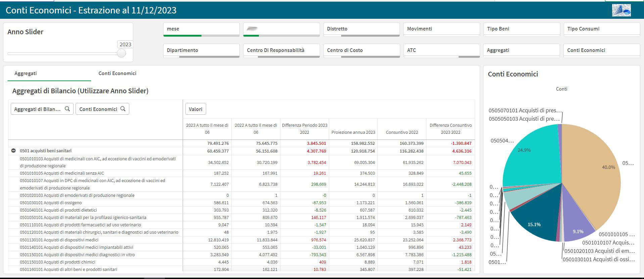This screenshot has width=644, height=279.
Task: Click pie legend 0501010107 Acquis…
Action: (x=608, y=242)
